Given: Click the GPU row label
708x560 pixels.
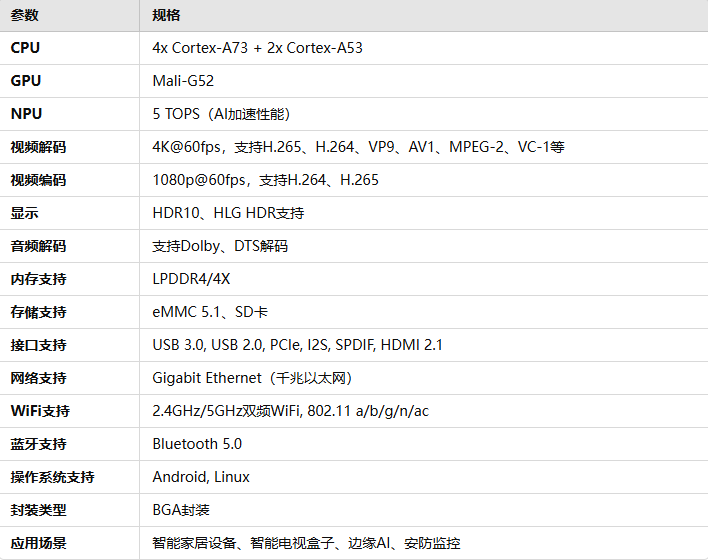Looking at the screenshot, I should click(26, 81).
